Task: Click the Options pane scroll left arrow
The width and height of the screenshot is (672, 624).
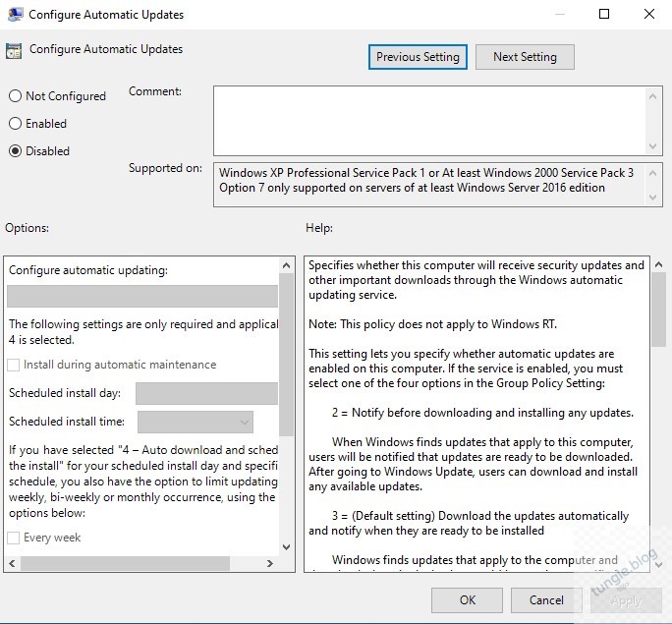Action: pos(12,563)
